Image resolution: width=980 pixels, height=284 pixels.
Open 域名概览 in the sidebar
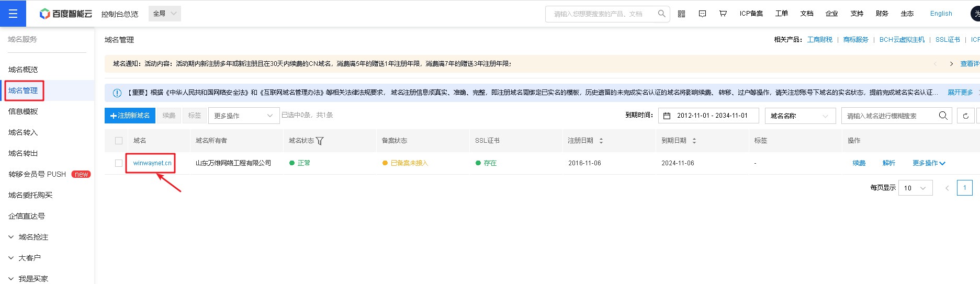tap(23, 70)
